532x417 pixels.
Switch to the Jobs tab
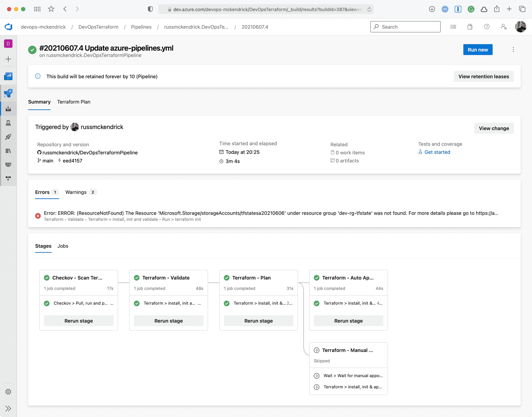coord(63,246)
